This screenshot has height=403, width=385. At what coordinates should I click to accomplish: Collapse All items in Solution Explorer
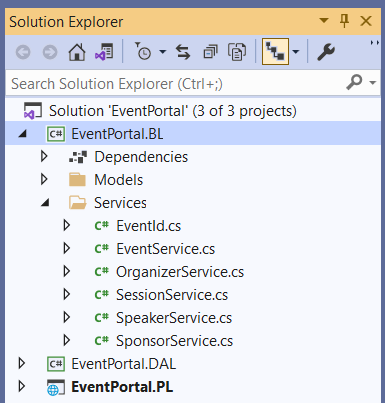click(x=210, y=52)
